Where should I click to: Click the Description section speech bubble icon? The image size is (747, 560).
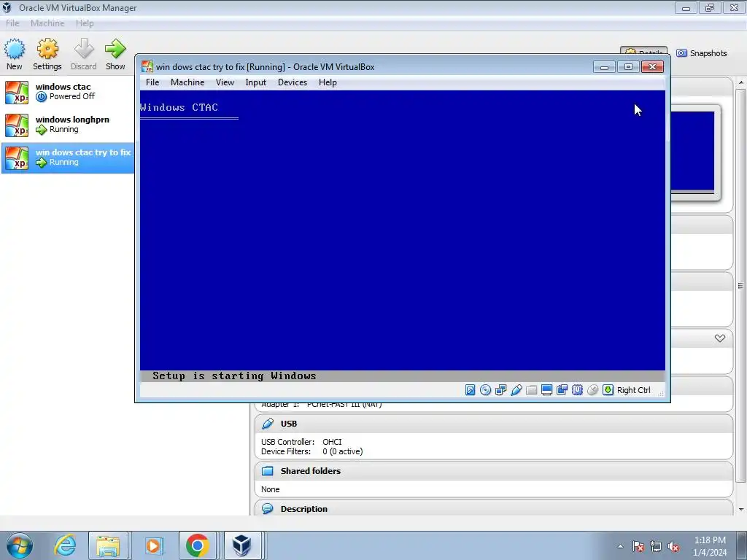(x=268, y=508)
